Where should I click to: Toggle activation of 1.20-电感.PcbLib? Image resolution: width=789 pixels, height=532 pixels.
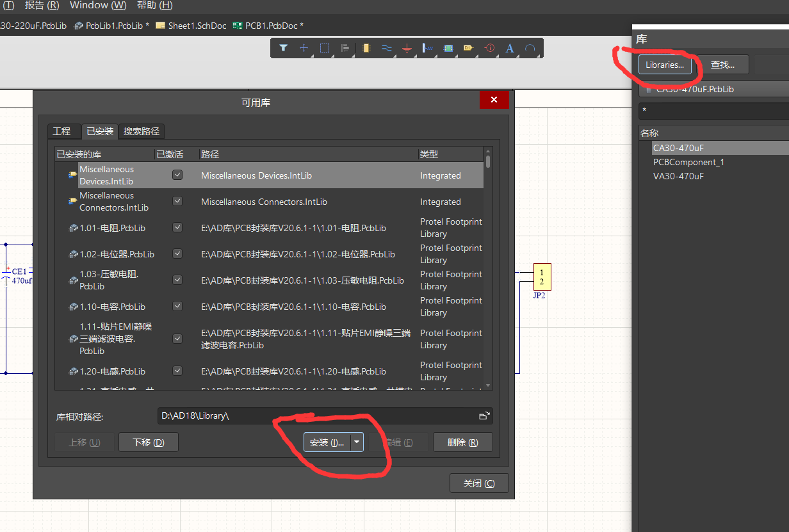tap(177, 371)
